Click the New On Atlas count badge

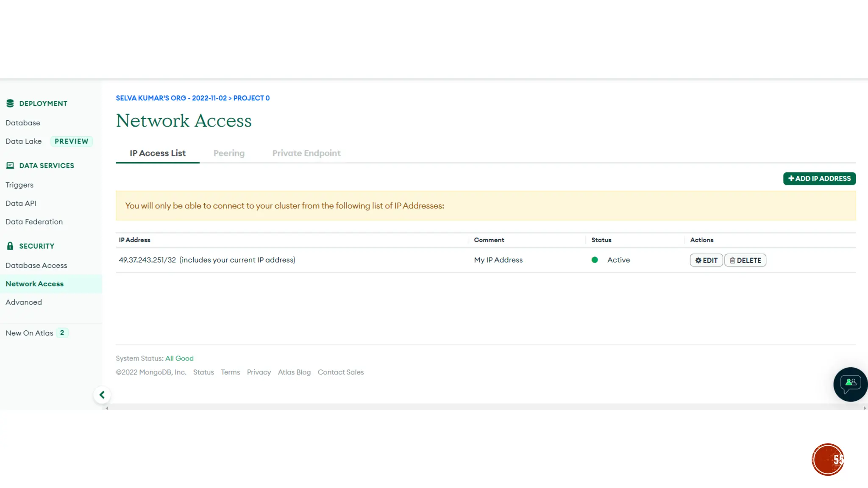click(62, 333)
